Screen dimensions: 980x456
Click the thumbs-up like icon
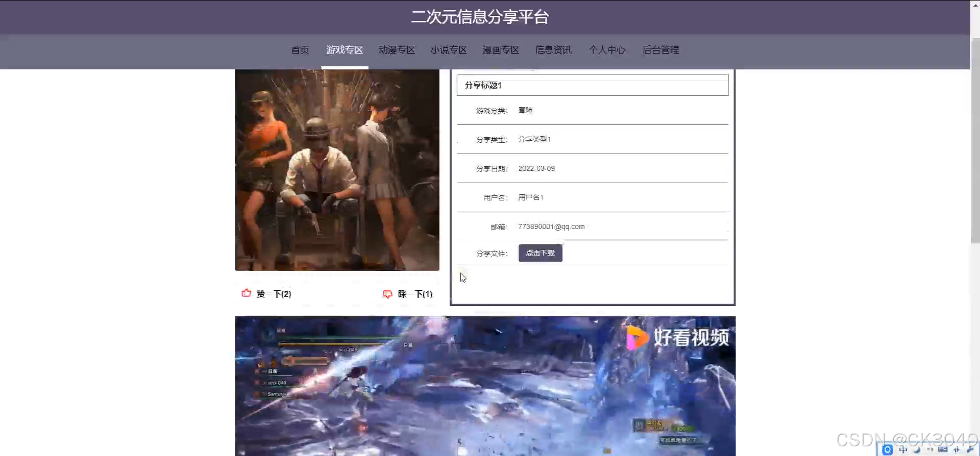click(x=247, y=293)
